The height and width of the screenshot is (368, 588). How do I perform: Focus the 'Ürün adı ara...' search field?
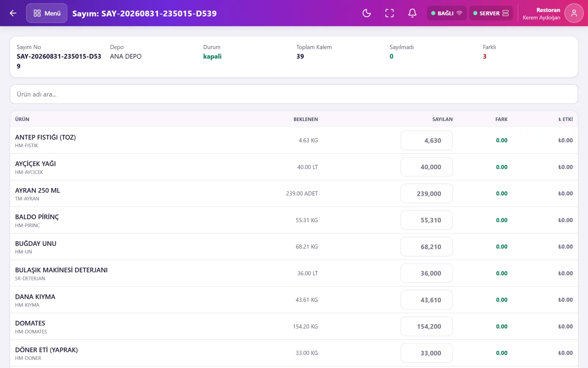click(294, 94)
